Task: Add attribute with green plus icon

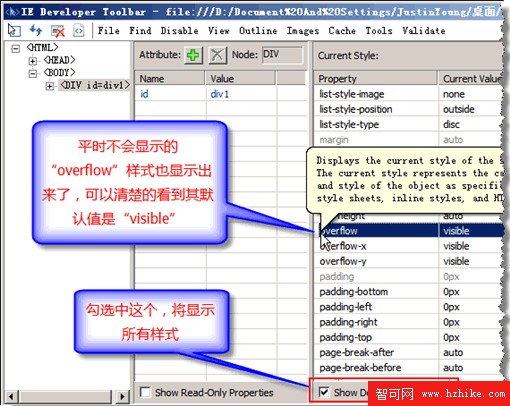Action: pos(193,55)
